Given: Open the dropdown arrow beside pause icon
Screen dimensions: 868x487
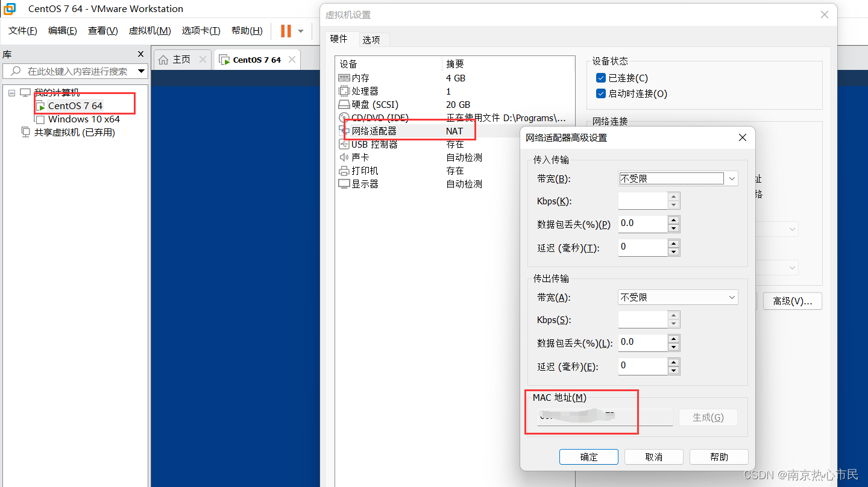Looking at the screenshot, I should (301, 31).
